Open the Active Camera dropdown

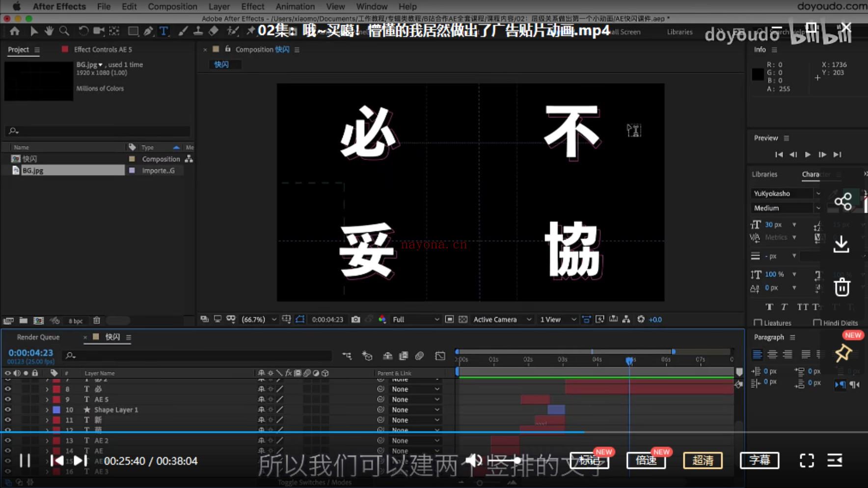click(502, 319)
